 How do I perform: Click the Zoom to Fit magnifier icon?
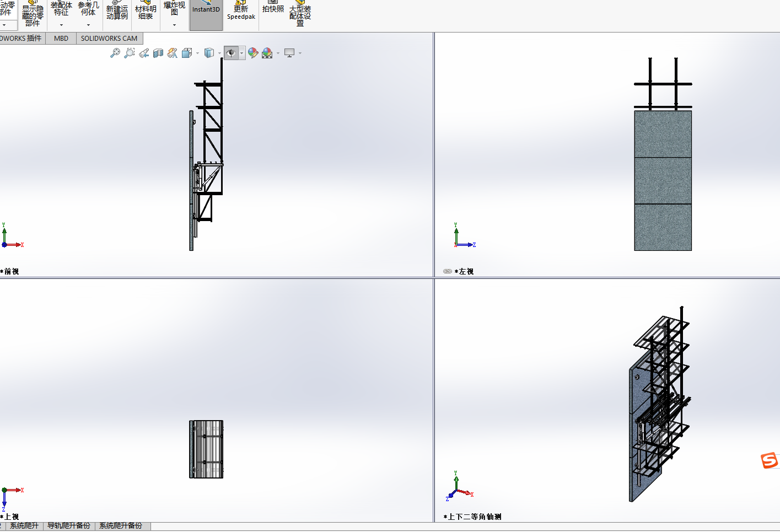[115, 53]
